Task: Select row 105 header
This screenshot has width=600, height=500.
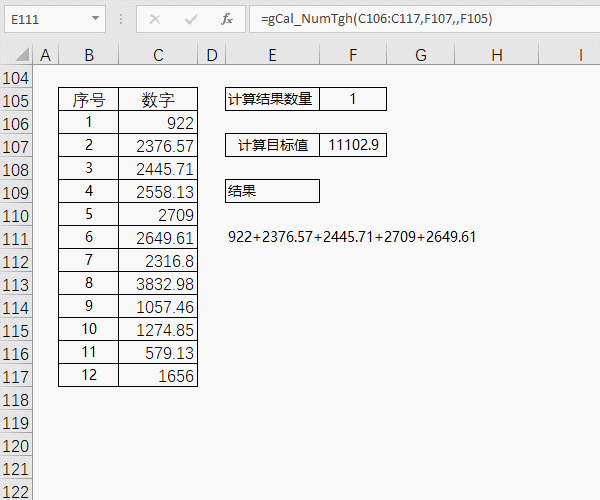Action: point(16,101)
